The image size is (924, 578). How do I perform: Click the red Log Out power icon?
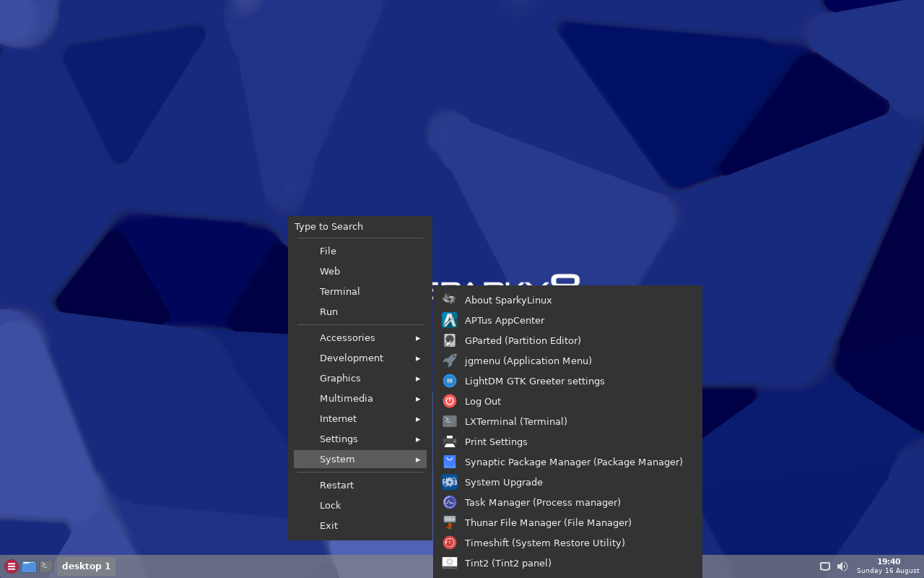tap(450, 401)
